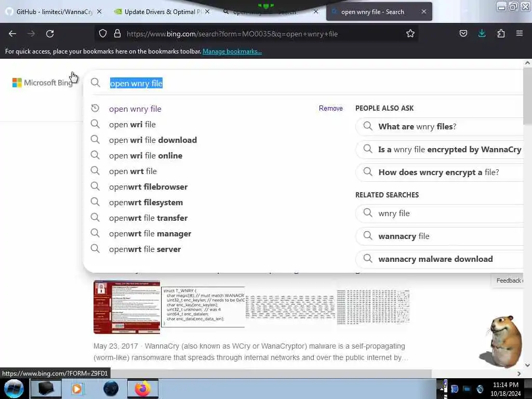Ask How does wncry encrypt a file?
Image resolution: width=532 pixels, height=399 pixels.
(440, 172)
